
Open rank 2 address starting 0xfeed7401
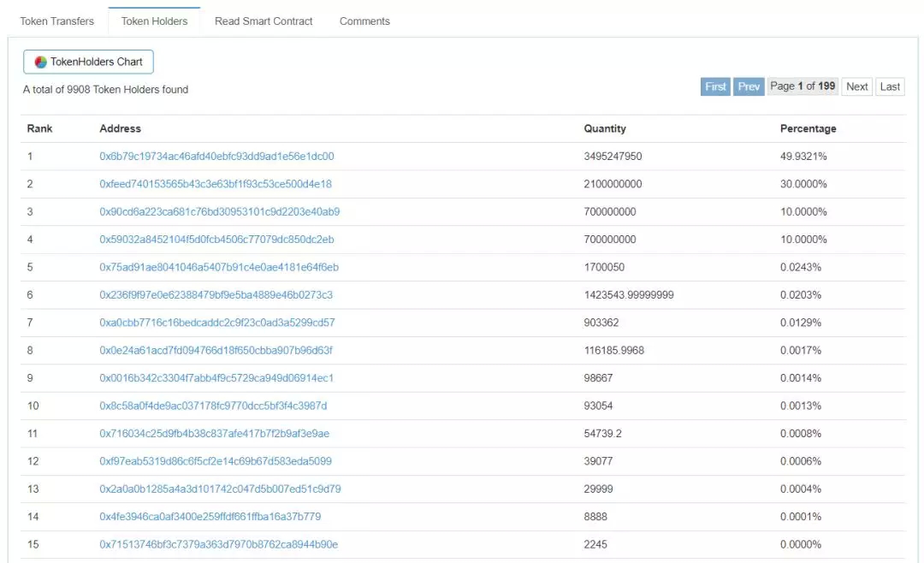click(216, 184)
